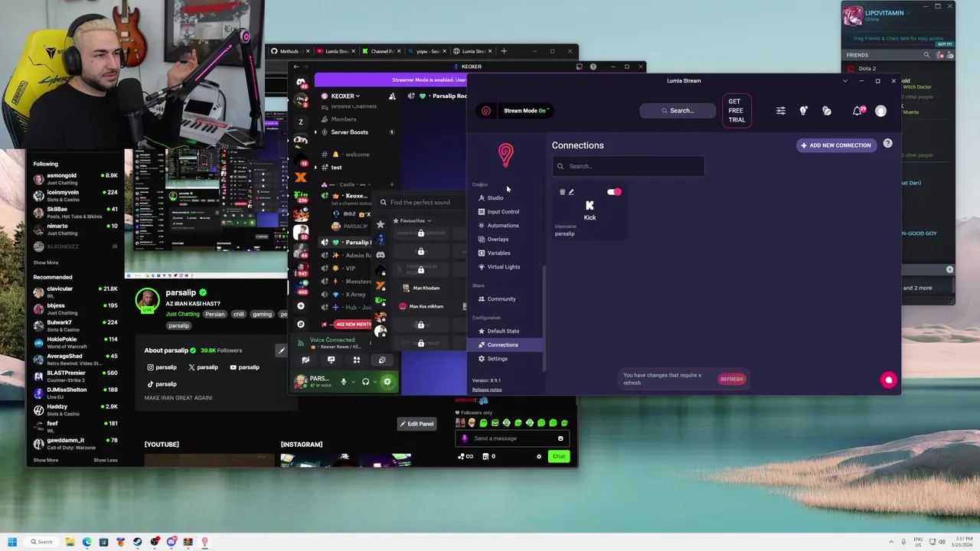
Task: Open Input Control in Lumia sidebar
Action: click(x=505, y=212)
